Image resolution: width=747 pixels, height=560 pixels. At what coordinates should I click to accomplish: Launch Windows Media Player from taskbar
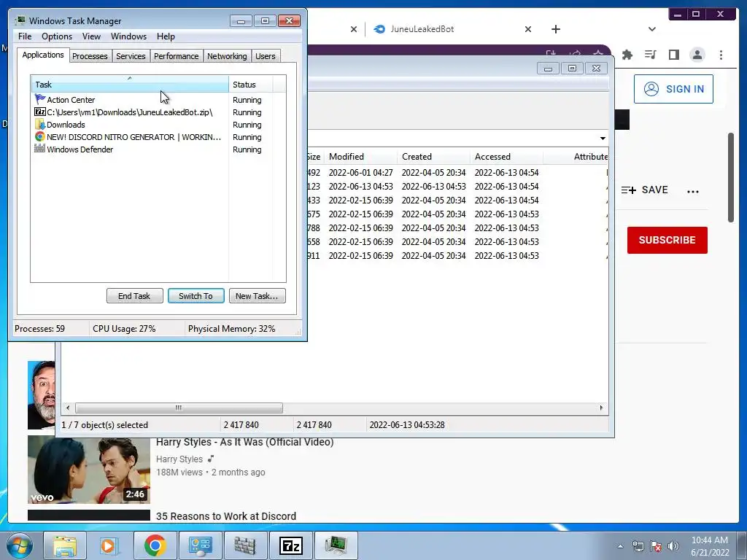[x=109, y=545]
